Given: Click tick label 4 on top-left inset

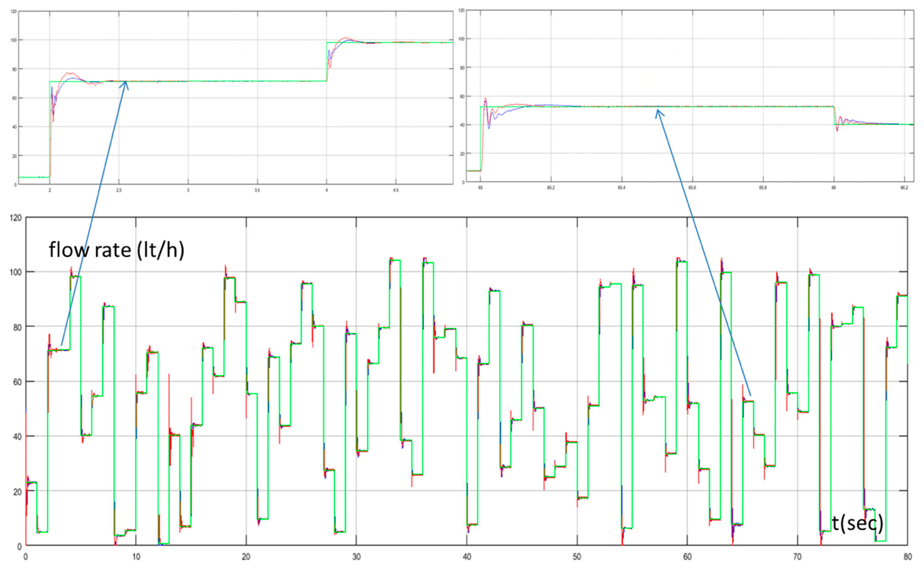Looking at the screenshot, I should [326, 190].
